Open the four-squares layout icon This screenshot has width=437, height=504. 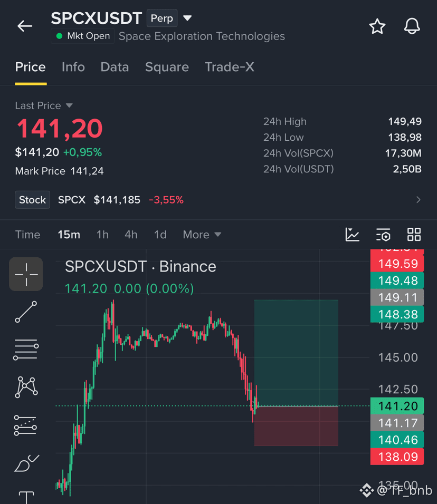(414, 234)
